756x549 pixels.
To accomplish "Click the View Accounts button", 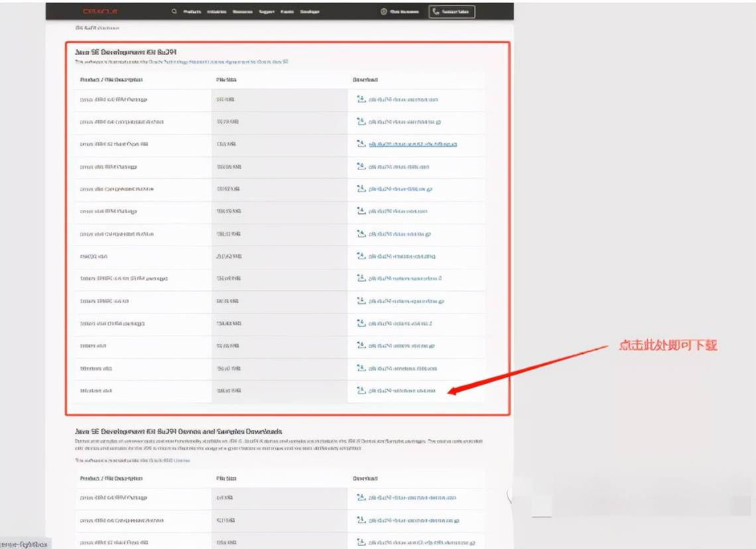I will (400, 11).
